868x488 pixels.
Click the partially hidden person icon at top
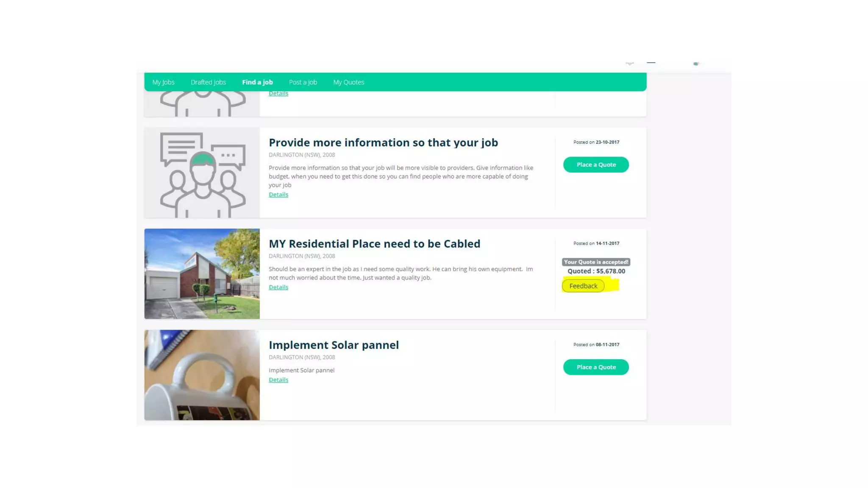coord(202,104)
